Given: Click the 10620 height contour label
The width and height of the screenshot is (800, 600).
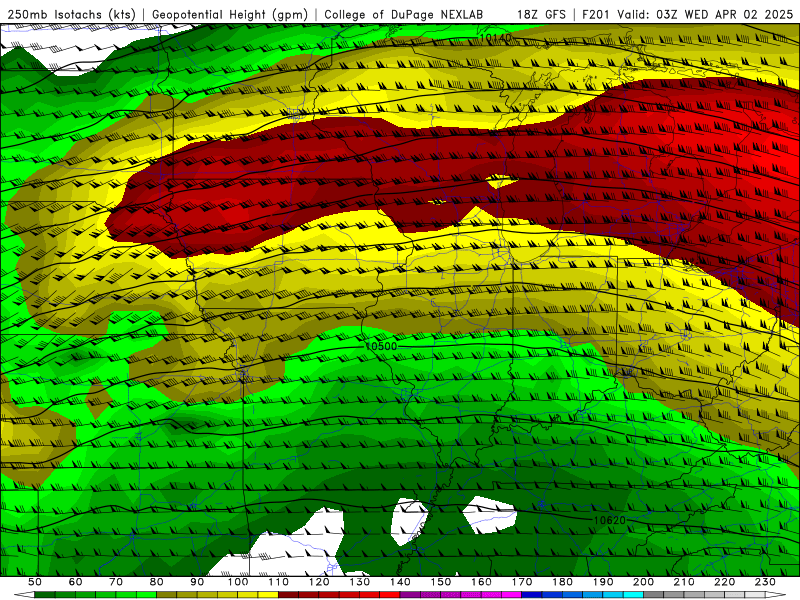Looking at the screenshot, I should 609,520.
